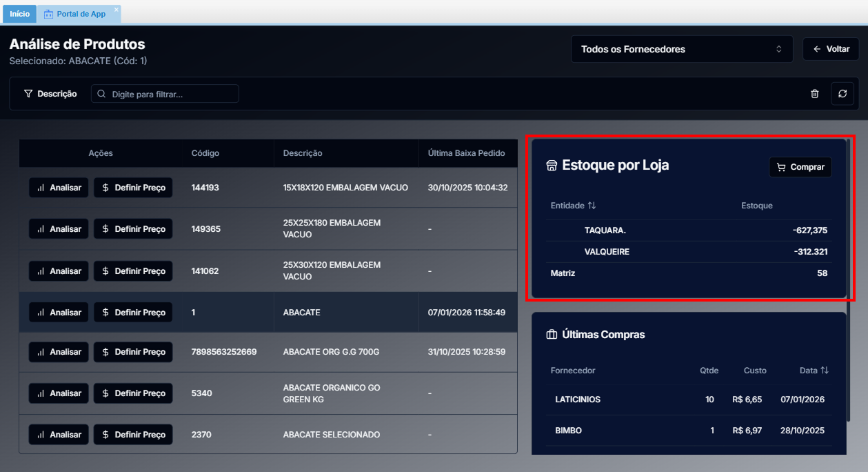868x472 pixels.
Task: Click sort arrows beside Entidade column
Action: pos(592,206)
